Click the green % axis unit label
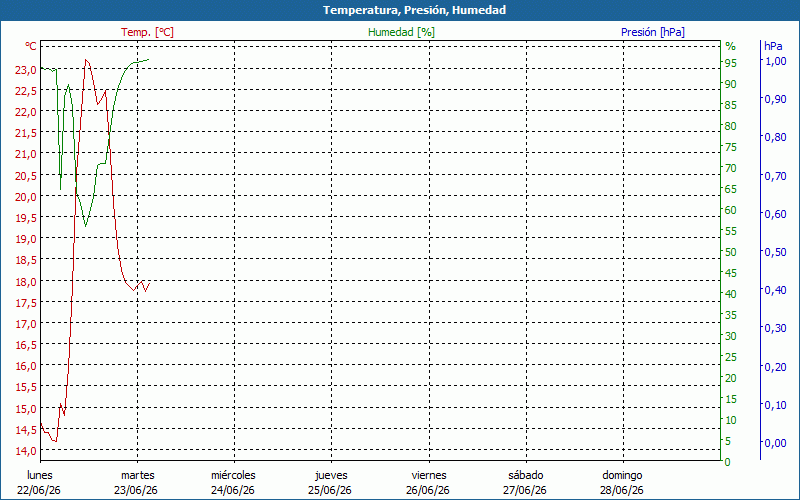This screenshot has width=800, height=500. 731,46
